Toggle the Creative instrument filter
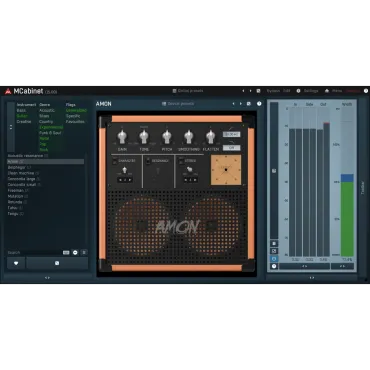Image resolution: width=370 pixels, height=370 pixels. coord(24,122)
